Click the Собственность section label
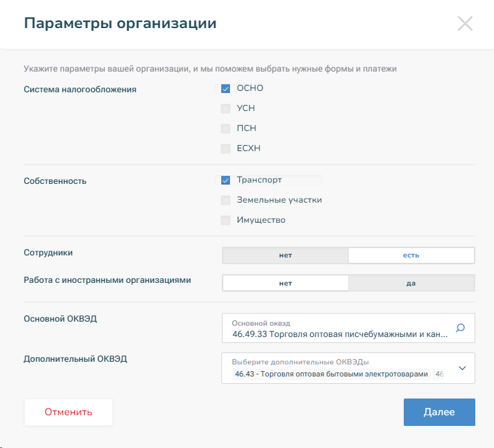494x448 pixels. click(x=55, y=181)
